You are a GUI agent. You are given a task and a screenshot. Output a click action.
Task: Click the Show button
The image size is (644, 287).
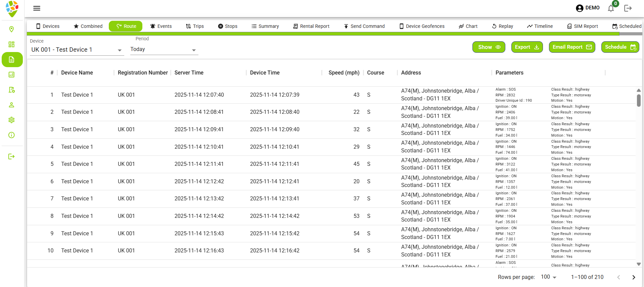click(x=489, y=47)
